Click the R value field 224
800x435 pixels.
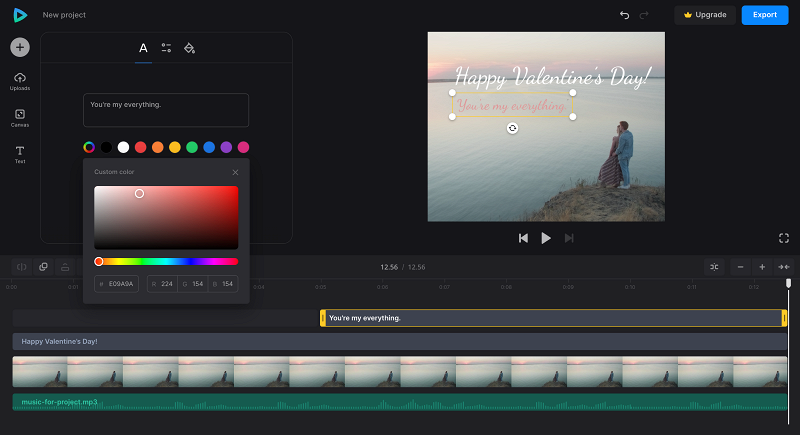(162, 284)
